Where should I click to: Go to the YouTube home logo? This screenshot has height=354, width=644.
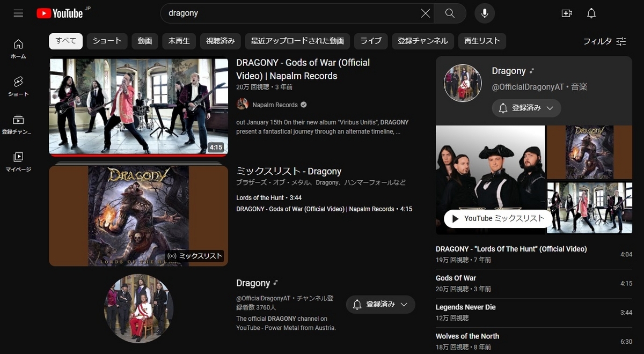(60, 13)
